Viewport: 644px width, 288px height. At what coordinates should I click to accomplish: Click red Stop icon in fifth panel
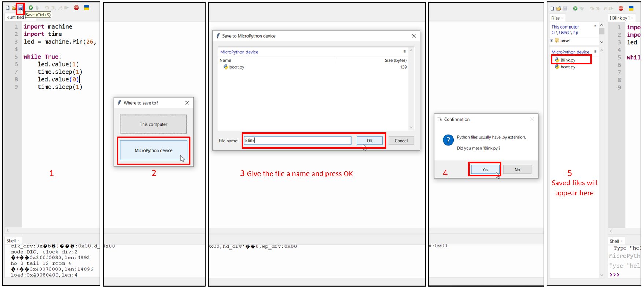tap(621, 8)
